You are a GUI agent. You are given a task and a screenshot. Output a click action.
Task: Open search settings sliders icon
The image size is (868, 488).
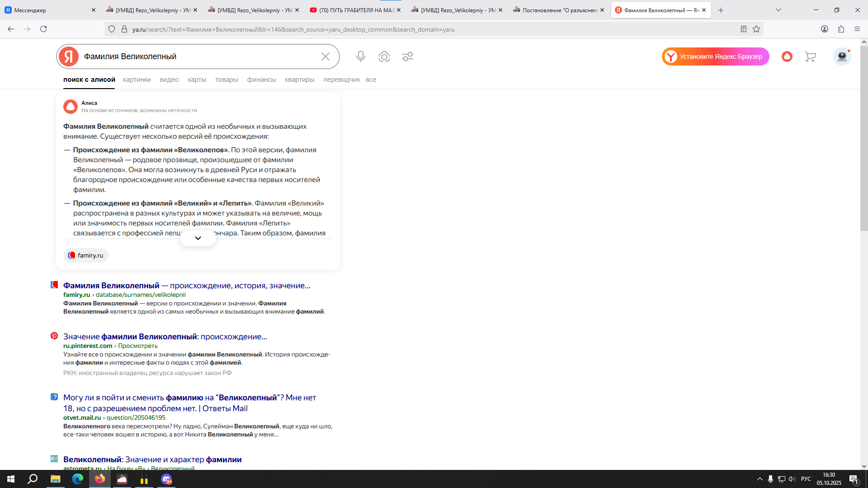pos(407,56)
